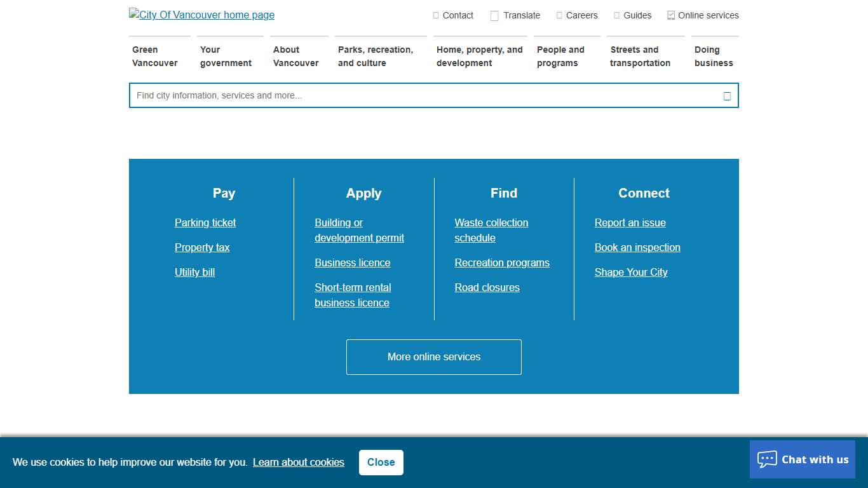Expand Home, property, and development menu

point(480,57)
